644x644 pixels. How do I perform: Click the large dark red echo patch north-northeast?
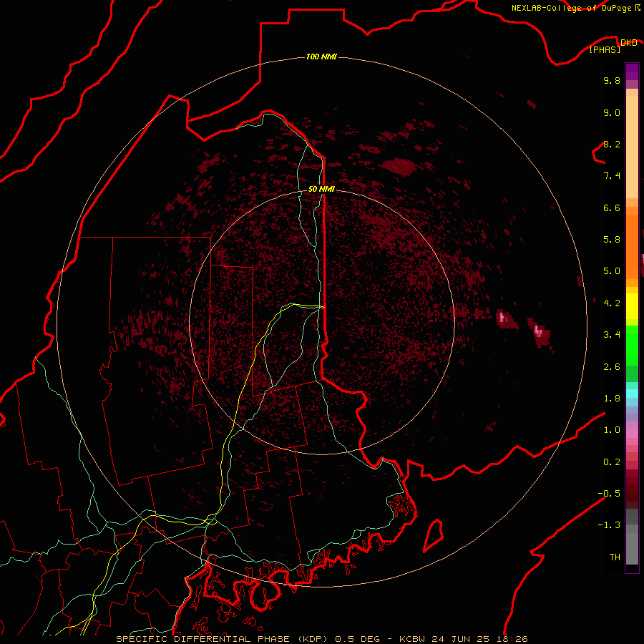pos(400,166)
